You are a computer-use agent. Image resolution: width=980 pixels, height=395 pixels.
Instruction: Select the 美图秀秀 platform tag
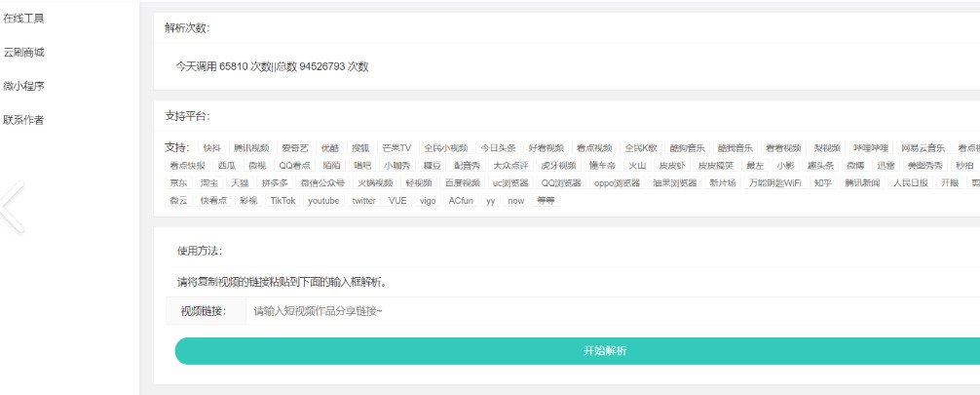point(924,165)
